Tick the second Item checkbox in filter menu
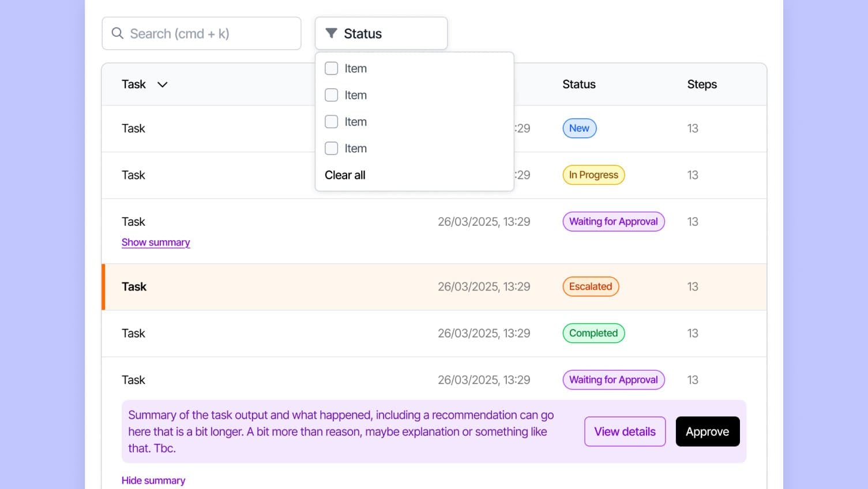 coord(331,95)
